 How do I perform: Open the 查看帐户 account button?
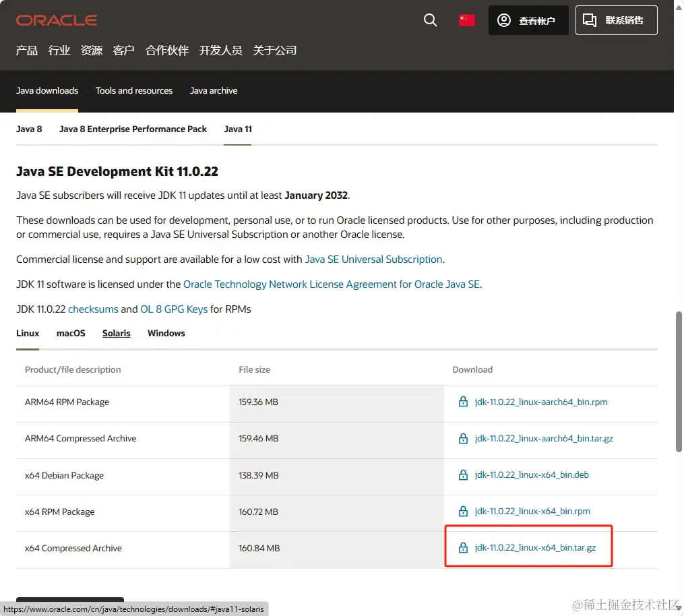(x=528, y=20)
